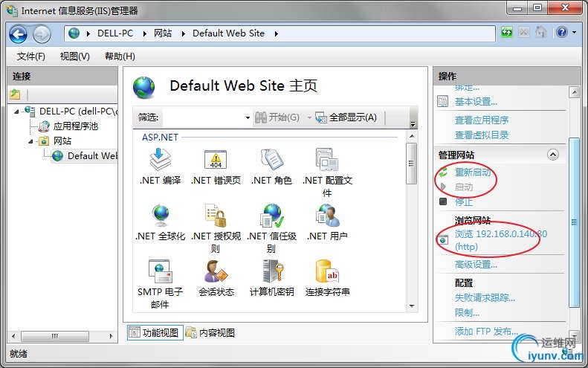Click 浏览 192.168.0.140:80 (http) link
Image resolution: width=588 pixels, height=368 pixels.
(x=500, y=240)
